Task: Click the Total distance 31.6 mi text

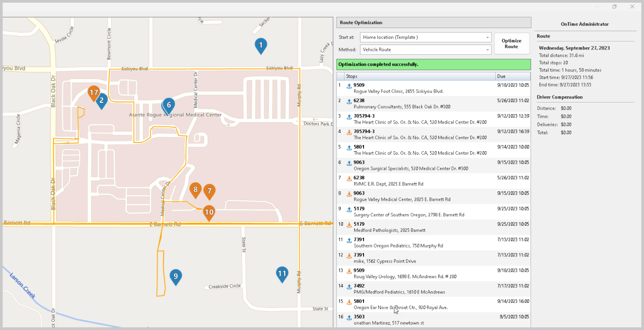Action: (561, 56)
